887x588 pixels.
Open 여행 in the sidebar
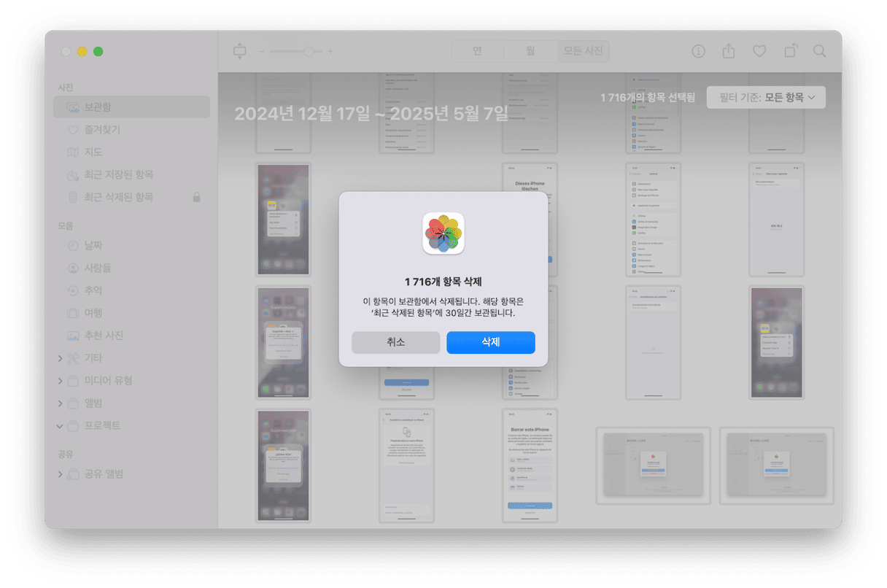(131, 313)
